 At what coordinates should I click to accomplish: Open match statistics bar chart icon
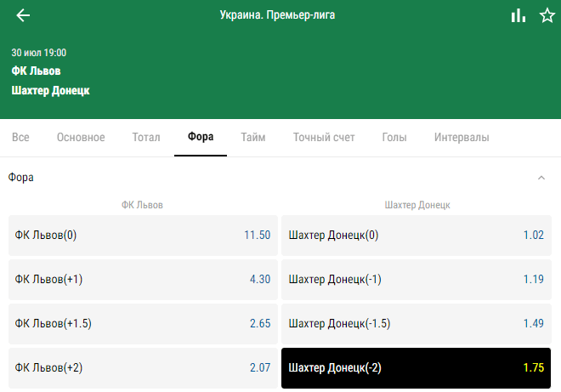click(518, 16)
